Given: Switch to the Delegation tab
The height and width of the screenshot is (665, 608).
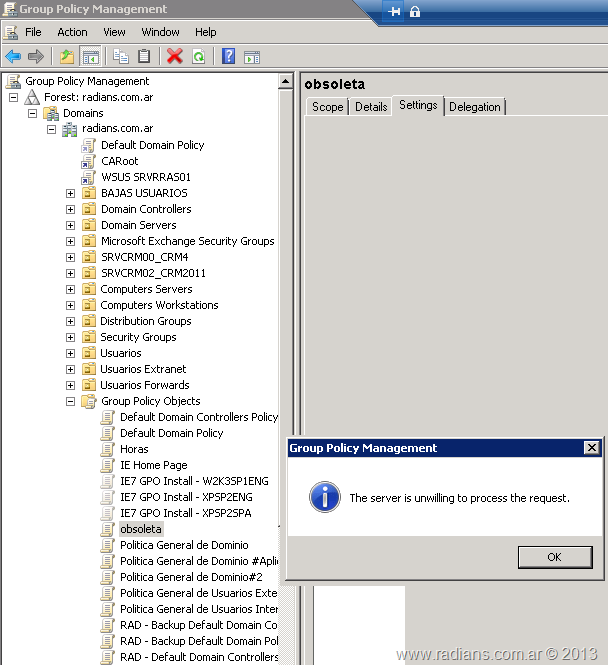Looking at the screenshot, I should tap(475, 107).
